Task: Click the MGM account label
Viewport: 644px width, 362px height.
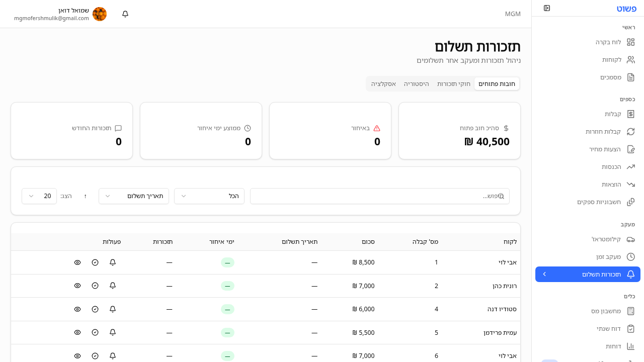Action: pyautogui.click(x=513, y=14)
